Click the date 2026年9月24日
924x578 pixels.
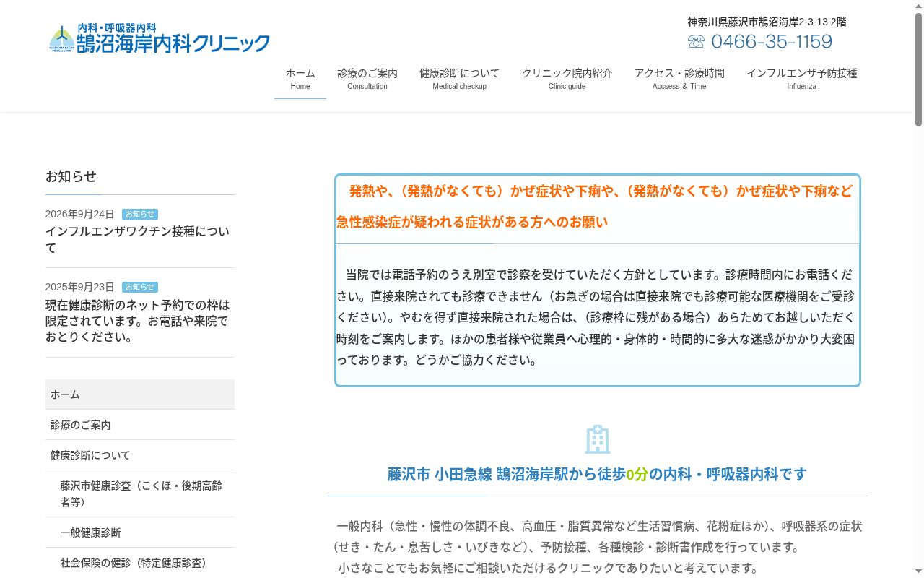point(80,214)
